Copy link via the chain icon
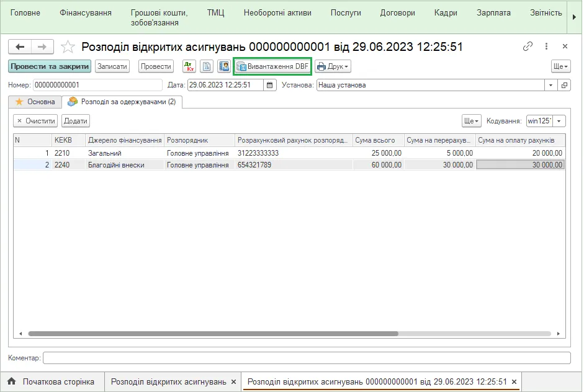584x392 pixels. tap(528, 47)
